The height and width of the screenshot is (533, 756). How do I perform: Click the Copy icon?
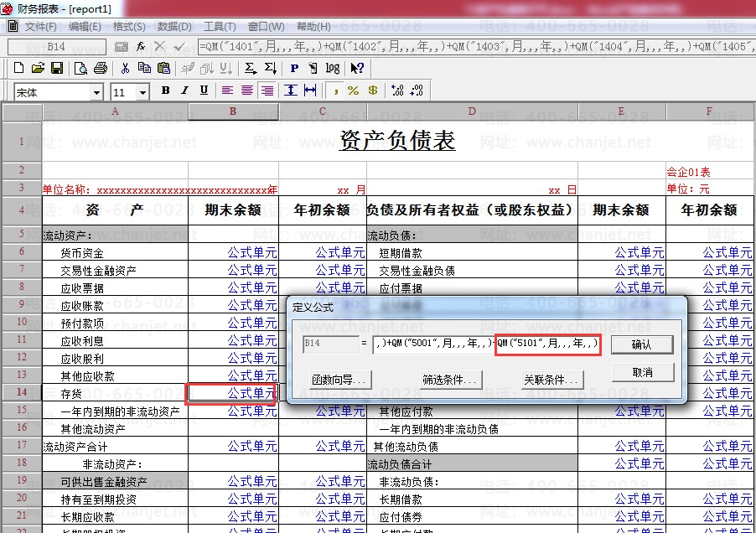click(x=144, y=68)
